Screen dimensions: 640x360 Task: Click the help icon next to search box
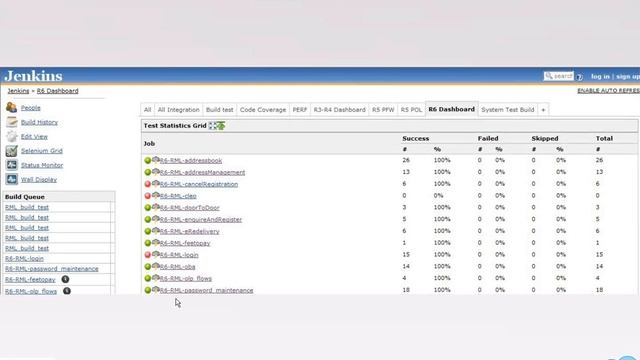(x=580, y=77)
